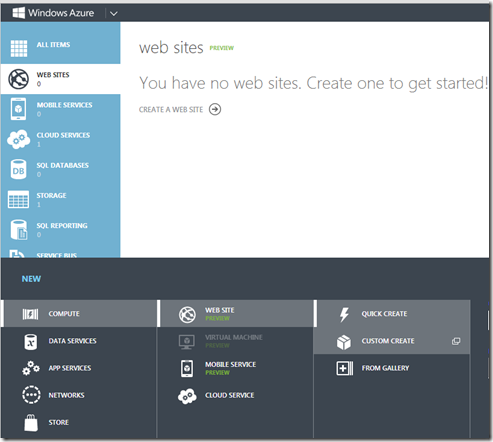Select the App Services gears icon
493x442 pixels.
pyautogui.click(x=31, y=368)
